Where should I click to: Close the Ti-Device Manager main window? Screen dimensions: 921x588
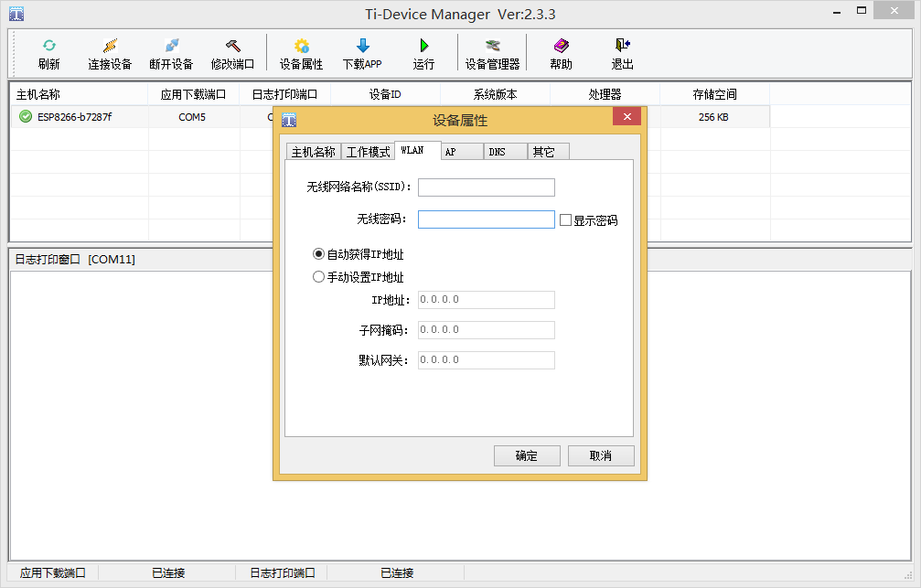(x=894, y=11)
